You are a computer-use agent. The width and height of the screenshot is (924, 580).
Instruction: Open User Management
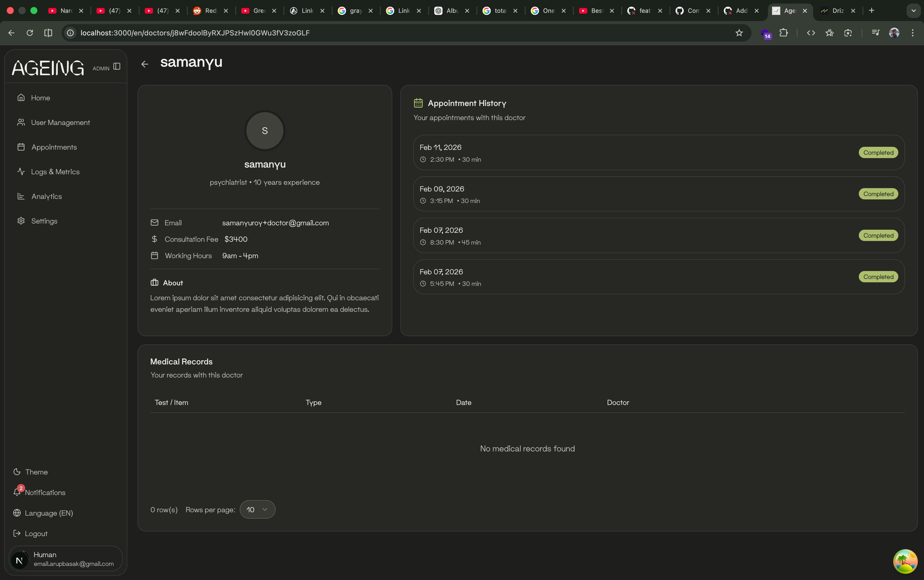coord(60,122)
